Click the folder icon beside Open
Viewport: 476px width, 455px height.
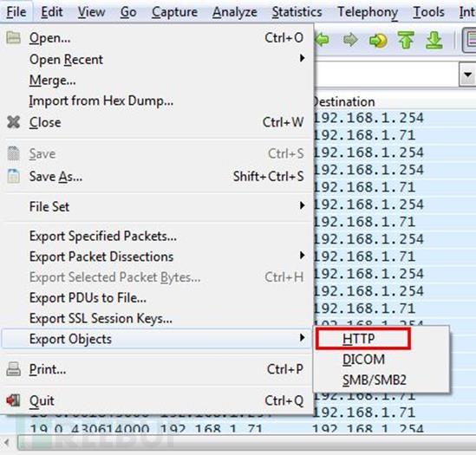(x=13, y=38)
